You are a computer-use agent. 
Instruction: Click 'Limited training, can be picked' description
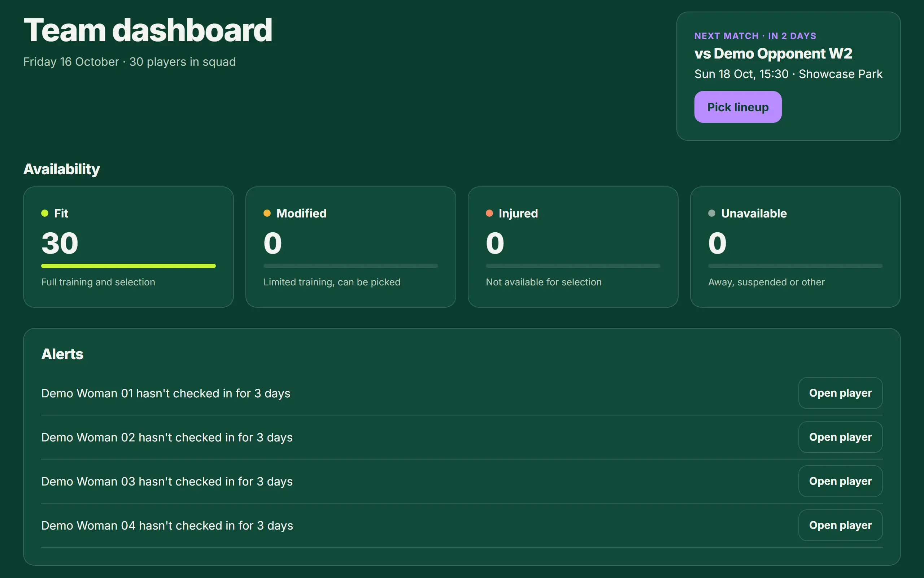332,282
